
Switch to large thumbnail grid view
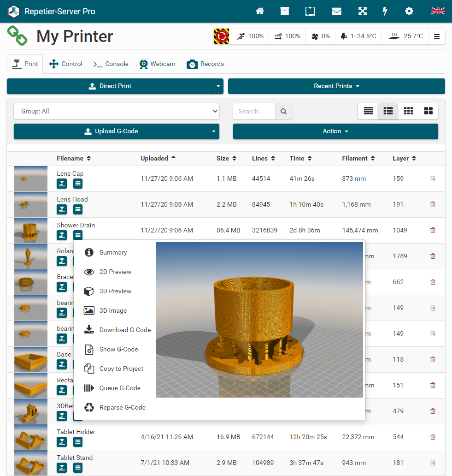428,111
